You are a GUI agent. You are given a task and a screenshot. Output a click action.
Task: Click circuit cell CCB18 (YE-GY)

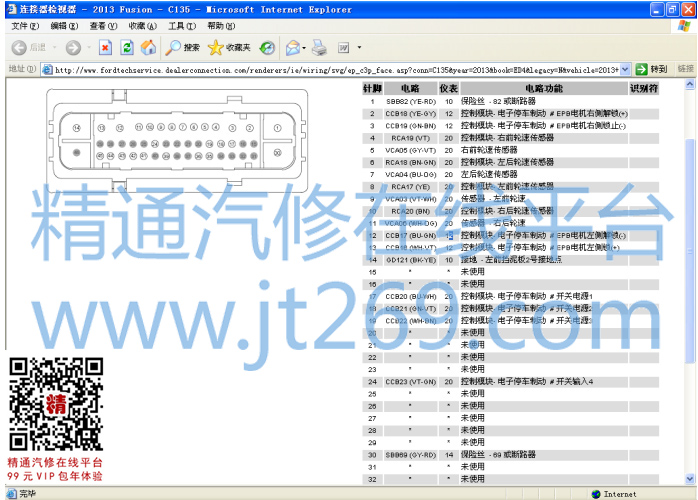(410, 114)
